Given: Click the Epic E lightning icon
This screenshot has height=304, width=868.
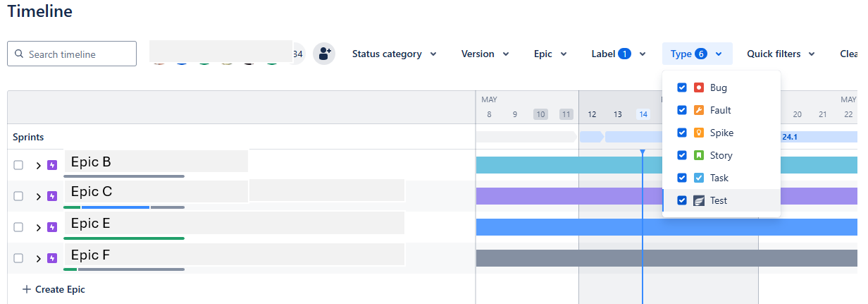Looking at the screenshot, I should click(x=52, y=227).
